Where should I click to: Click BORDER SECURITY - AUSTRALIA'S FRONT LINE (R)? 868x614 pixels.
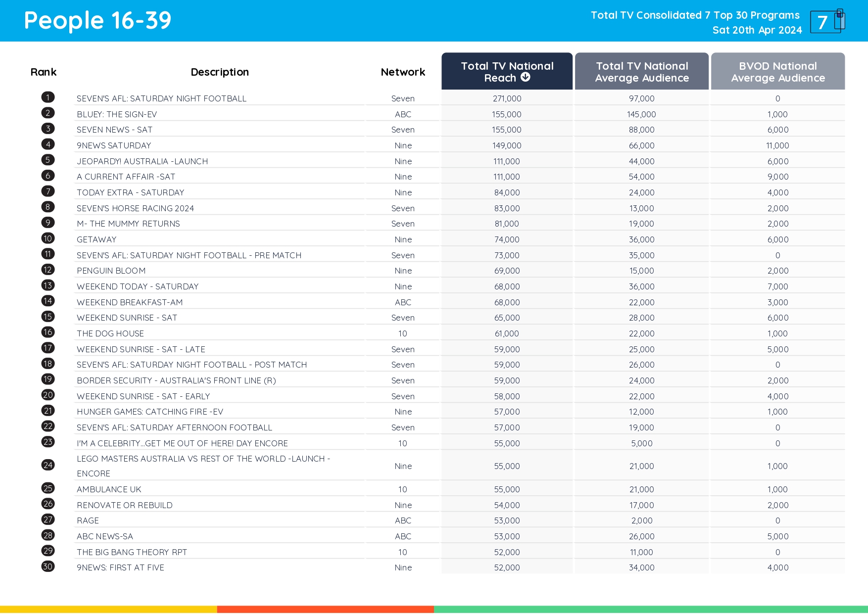176,381
